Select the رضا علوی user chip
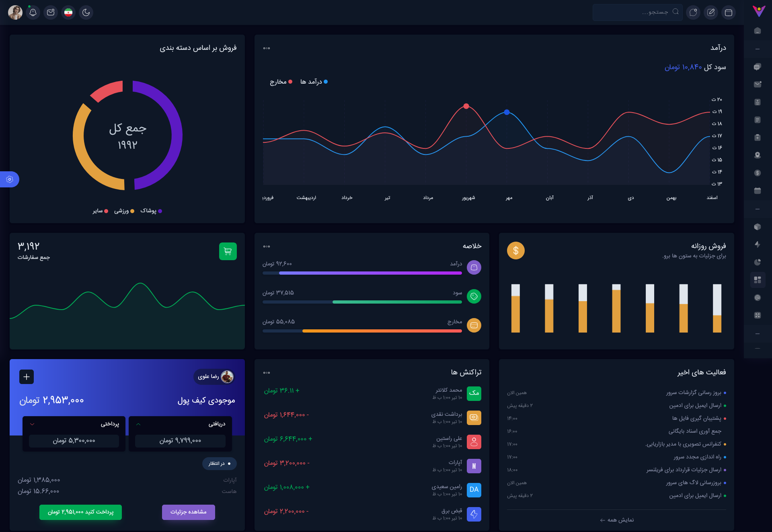 click(214, 377)
